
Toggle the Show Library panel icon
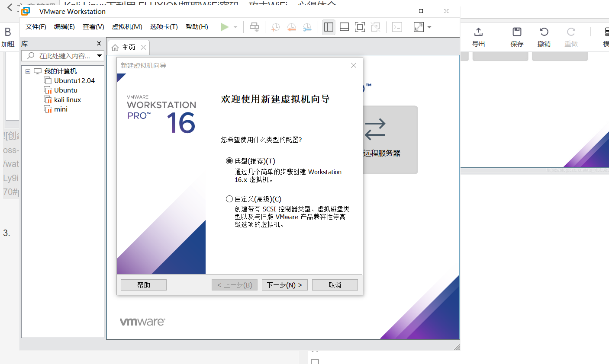click(x=329, y=27)
